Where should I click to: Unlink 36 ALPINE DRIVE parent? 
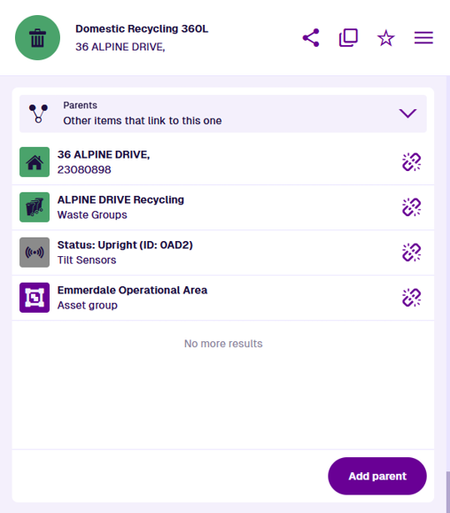pos(412,162)
